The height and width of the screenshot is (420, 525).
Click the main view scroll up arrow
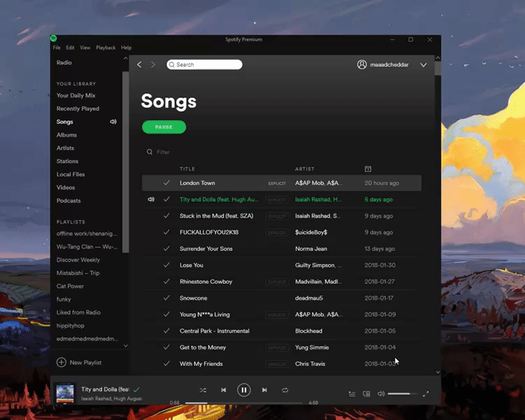(437, 58)
